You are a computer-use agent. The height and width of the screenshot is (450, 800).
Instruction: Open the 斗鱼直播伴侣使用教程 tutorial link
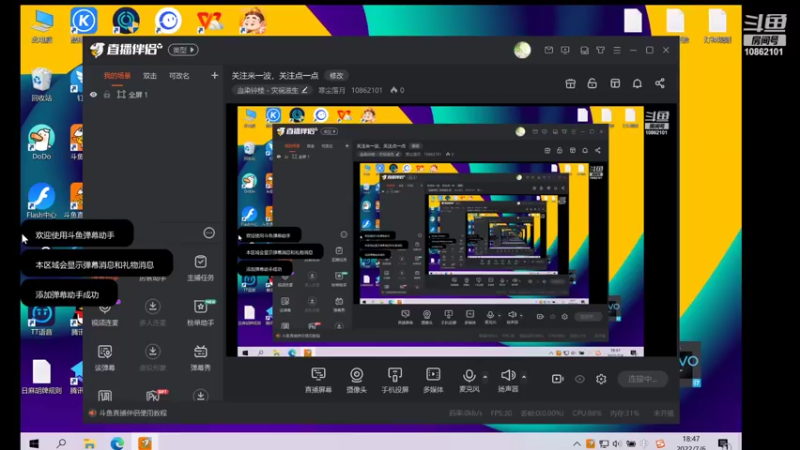[x=133, y=413]
